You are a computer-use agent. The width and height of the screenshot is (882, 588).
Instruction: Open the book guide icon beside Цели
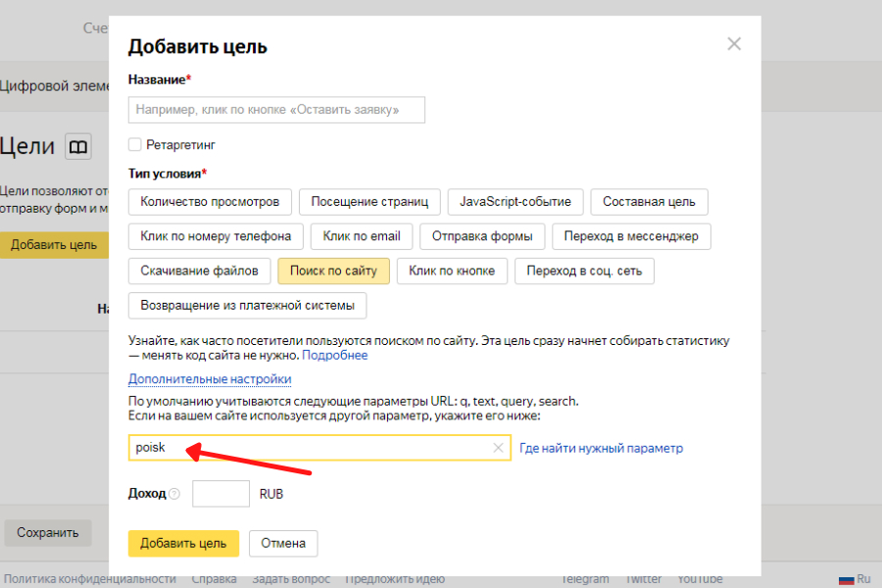tap(78, 147)
